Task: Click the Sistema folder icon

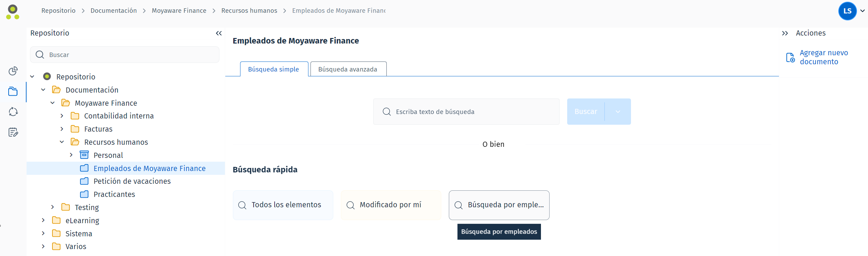Action: [x=56, y=234]
